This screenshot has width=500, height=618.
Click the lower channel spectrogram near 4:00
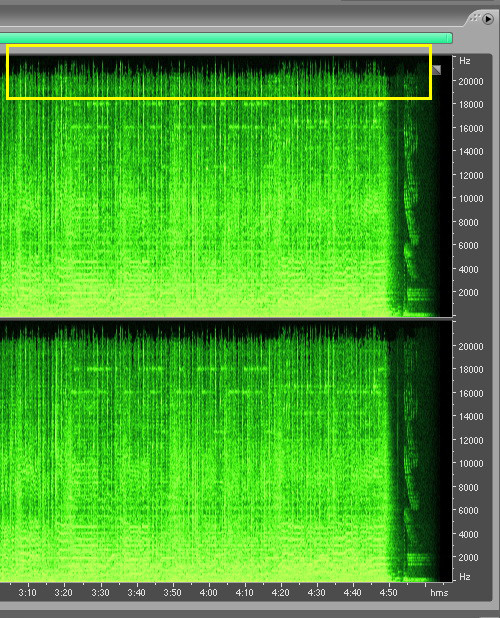click(208, 451)
